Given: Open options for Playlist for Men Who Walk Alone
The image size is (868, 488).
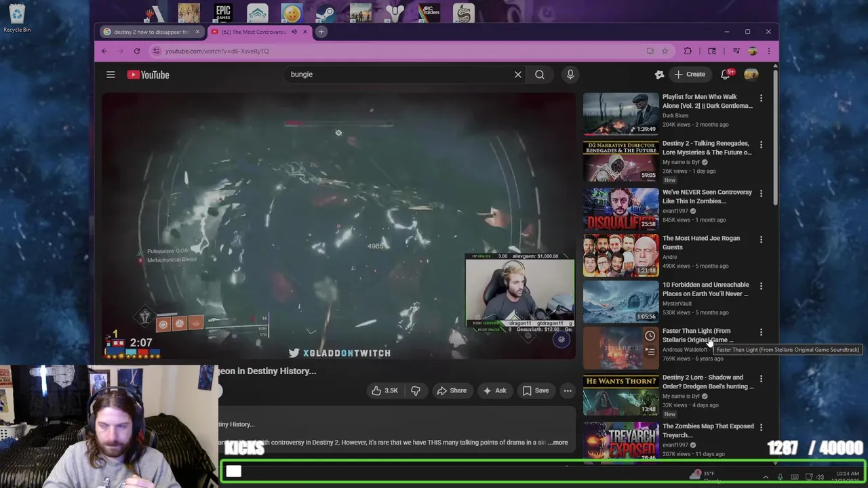Looking at the screenshot, I should click(x=761, y=99).
